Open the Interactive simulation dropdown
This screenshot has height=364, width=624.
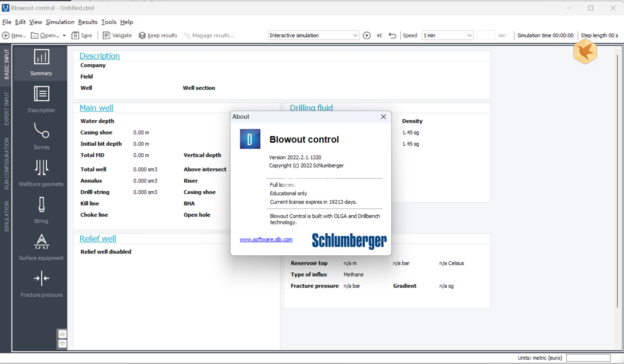point(314,35)
